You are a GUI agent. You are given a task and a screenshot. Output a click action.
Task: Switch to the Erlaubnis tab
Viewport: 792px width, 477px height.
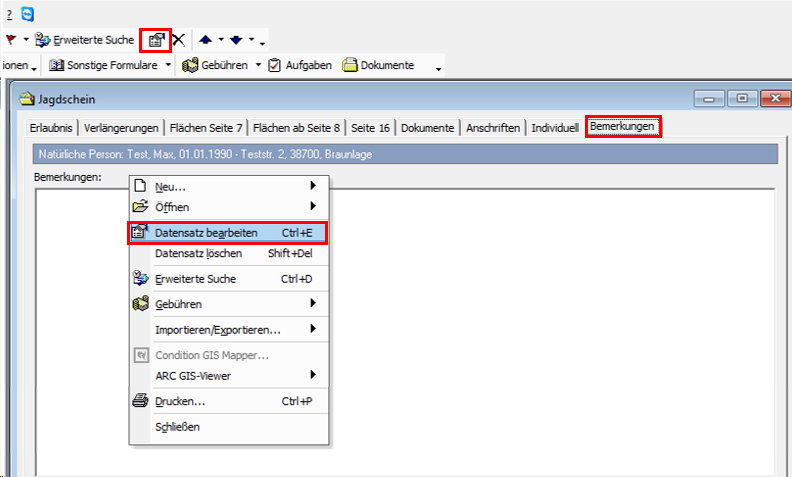click(x=51, y=128)
